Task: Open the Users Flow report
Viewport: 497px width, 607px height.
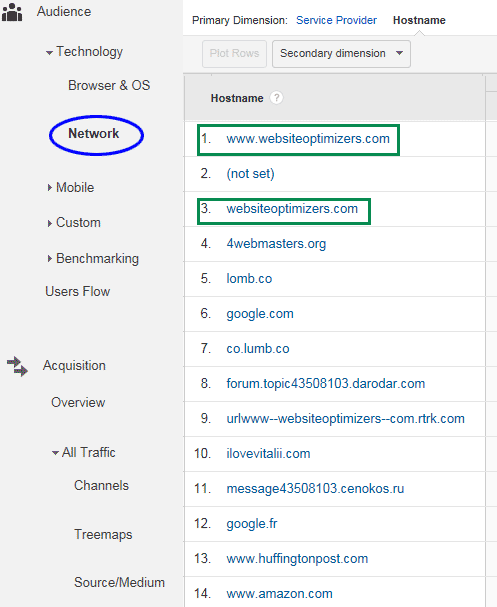Action: [x=77, y=291]
